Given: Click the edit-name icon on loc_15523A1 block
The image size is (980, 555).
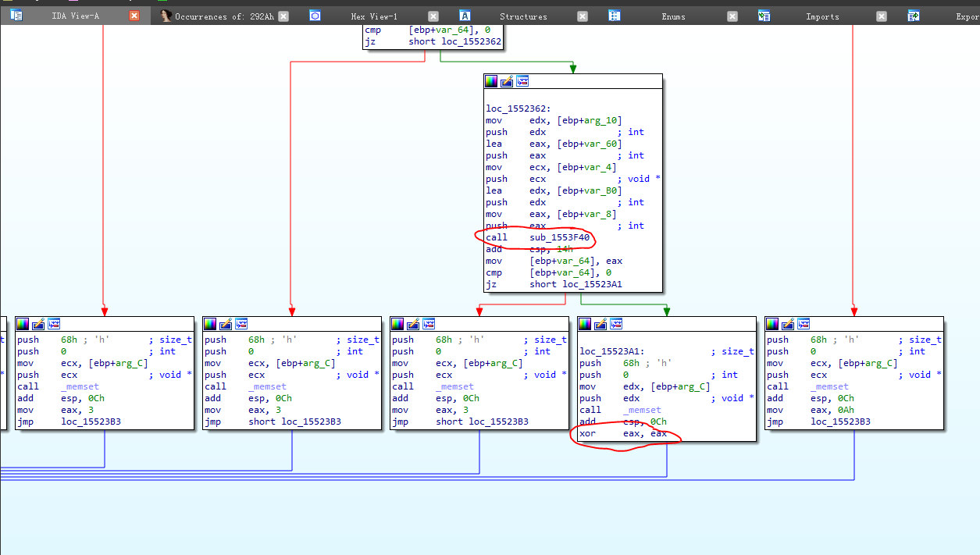Looking at the screenshot, I should point(600,324).
